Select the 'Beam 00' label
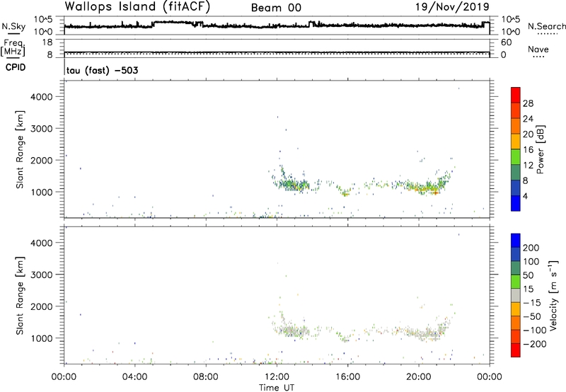 tap(276, 8)
